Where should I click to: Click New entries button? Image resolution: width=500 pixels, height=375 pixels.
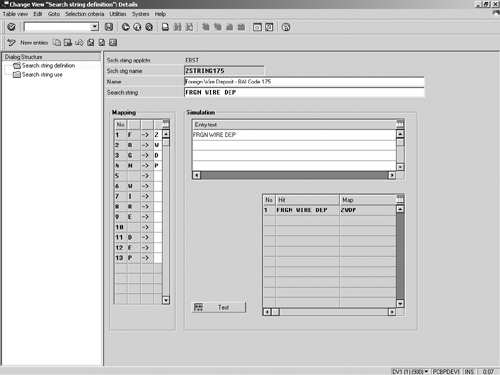pyautogui.click(x=34, y=43)
